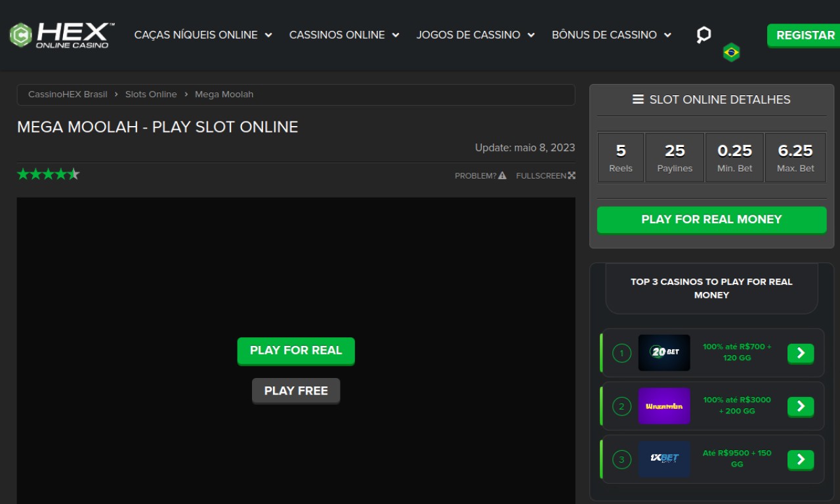
Task: Report a problem via warning icon
Action: pyautogui.click(x=502, y=175)
